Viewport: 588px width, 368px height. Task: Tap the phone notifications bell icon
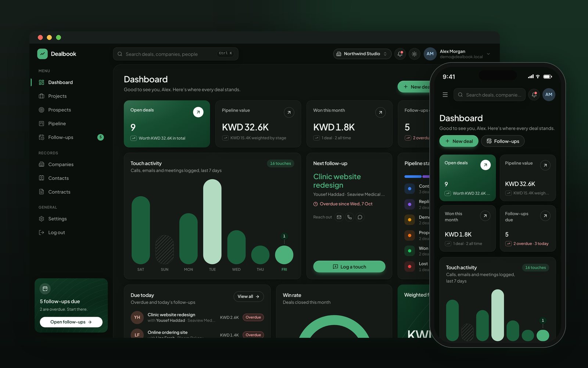534,95
